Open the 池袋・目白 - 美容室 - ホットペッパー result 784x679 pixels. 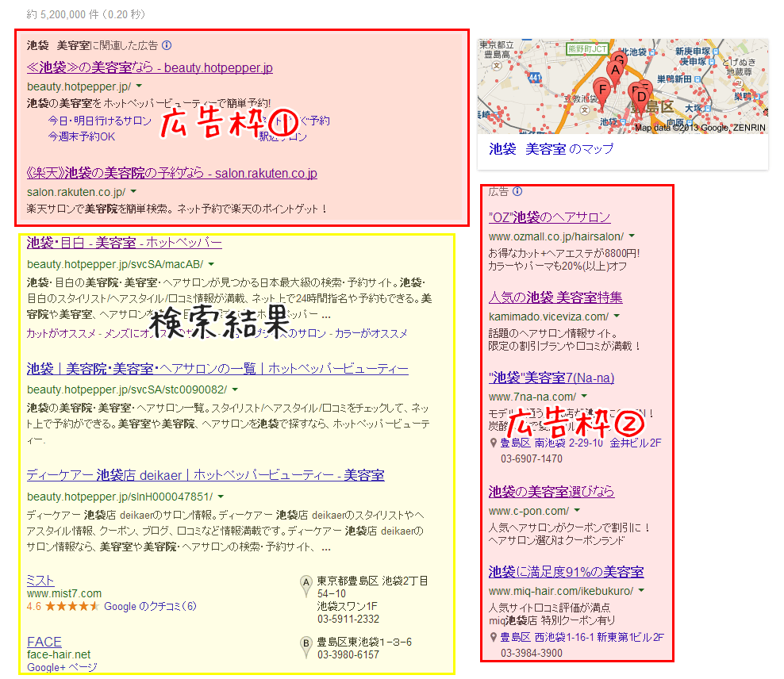(x=124, y=243)
